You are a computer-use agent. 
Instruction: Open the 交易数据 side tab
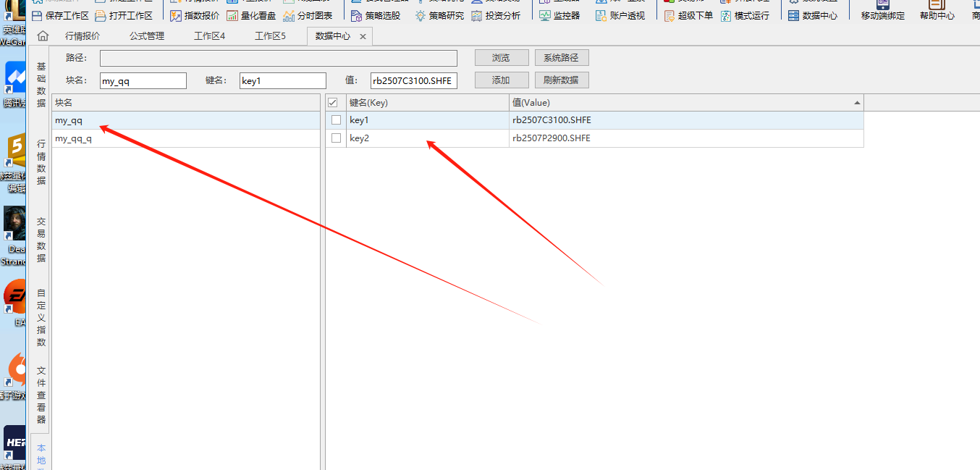[x=41, y=240]
